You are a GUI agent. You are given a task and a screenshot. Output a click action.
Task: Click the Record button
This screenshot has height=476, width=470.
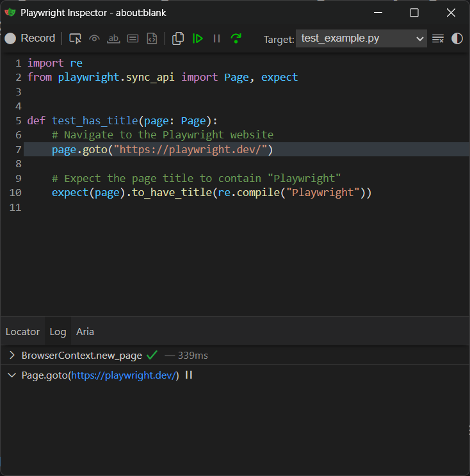30,38
